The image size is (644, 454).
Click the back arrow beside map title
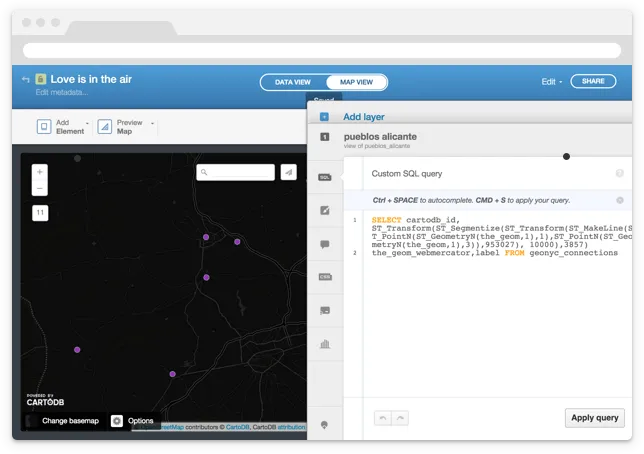click(x=25, y=79)
